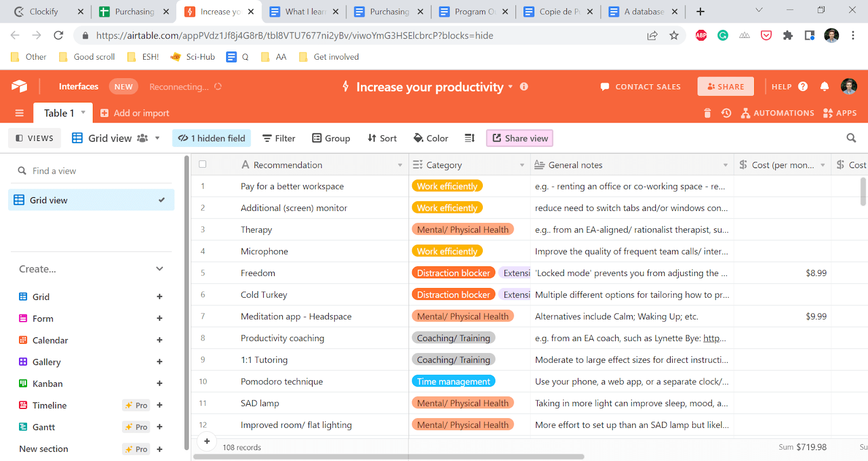Click the SHARE button
Screen dimensions: 868x461
(726, 86)
